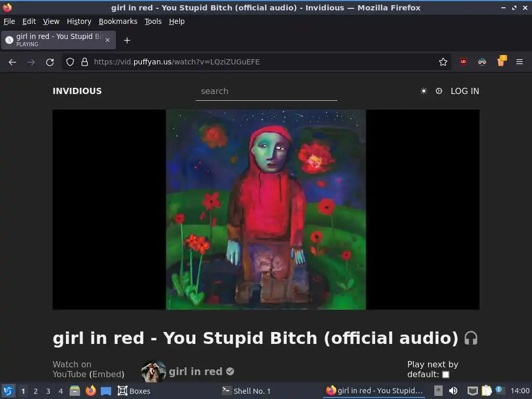Open the uBlock Origin extension icon
The height and width of the screenshot is (399, 532).
pos(463,62)
